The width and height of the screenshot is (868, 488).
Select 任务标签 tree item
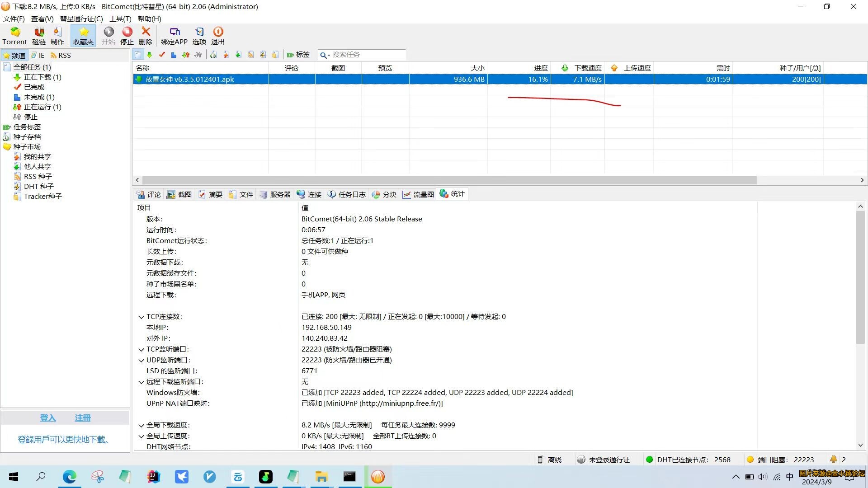click(27, 127)
